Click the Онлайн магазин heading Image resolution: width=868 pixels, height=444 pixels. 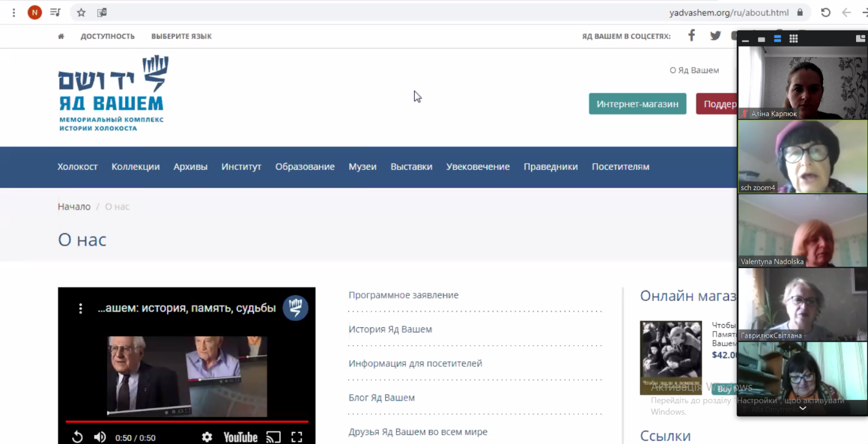coord(688,296)
